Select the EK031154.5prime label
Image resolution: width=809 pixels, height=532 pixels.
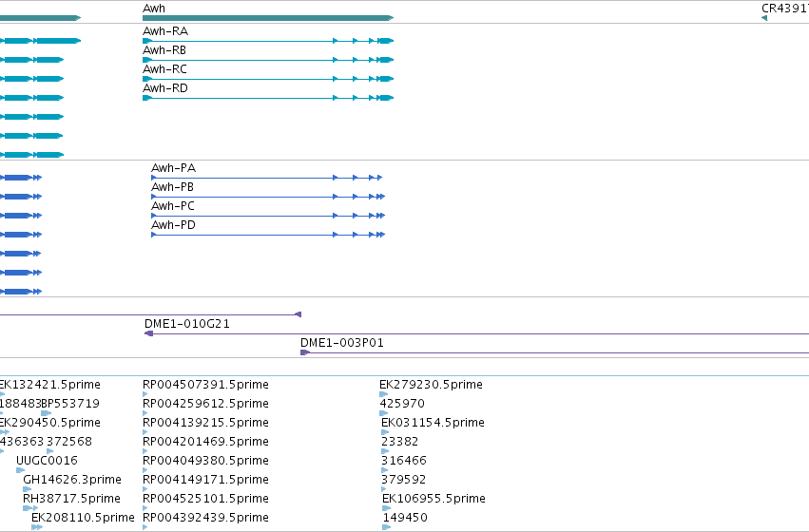coord(433,424)
